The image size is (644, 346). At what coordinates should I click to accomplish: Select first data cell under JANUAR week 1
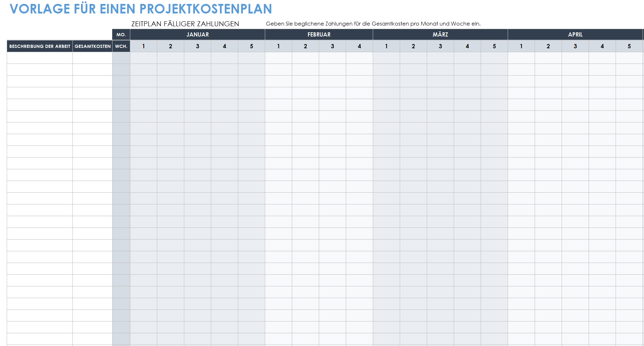click(x=143, y=58)
